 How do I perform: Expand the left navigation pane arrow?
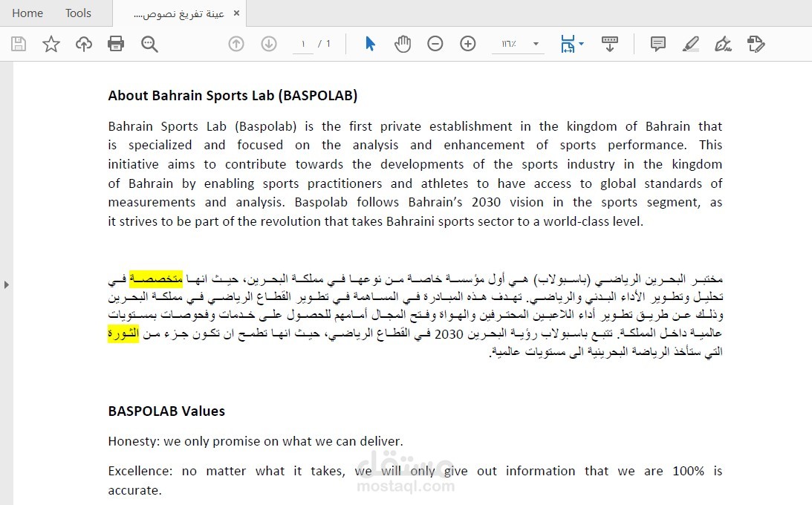click(6, 284)
